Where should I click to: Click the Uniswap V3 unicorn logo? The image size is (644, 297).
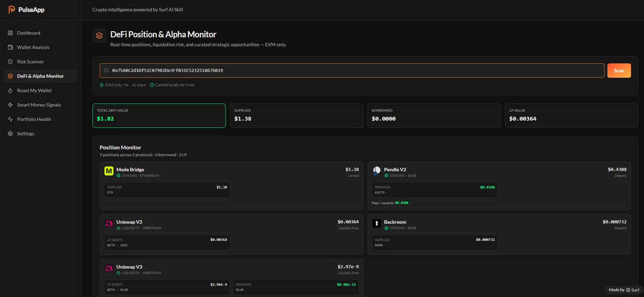109,268
